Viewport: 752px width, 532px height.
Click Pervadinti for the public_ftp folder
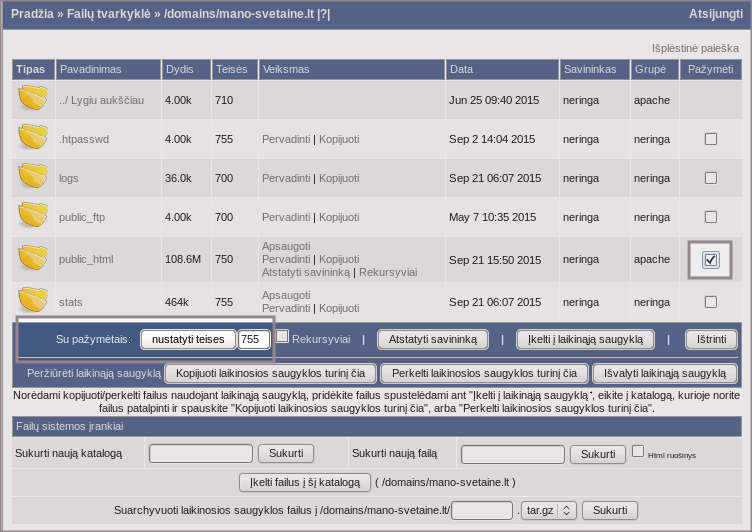[x=286, y=217]
